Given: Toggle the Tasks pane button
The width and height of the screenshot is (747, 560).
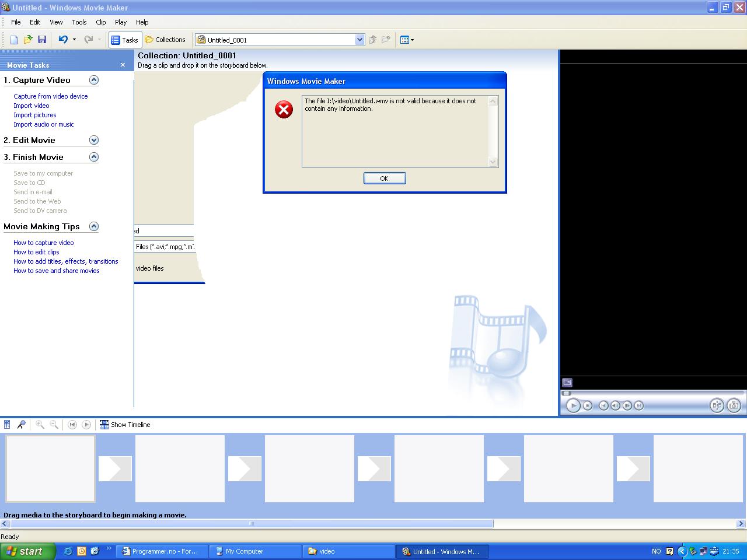Looking at the screenshot, I should click(124, 40).
